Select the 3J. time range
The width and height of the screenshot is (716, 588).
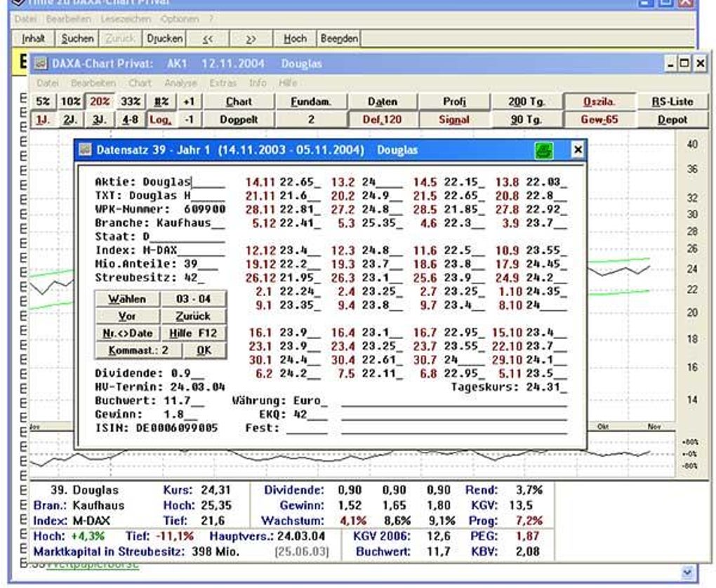tap(100, 119)
